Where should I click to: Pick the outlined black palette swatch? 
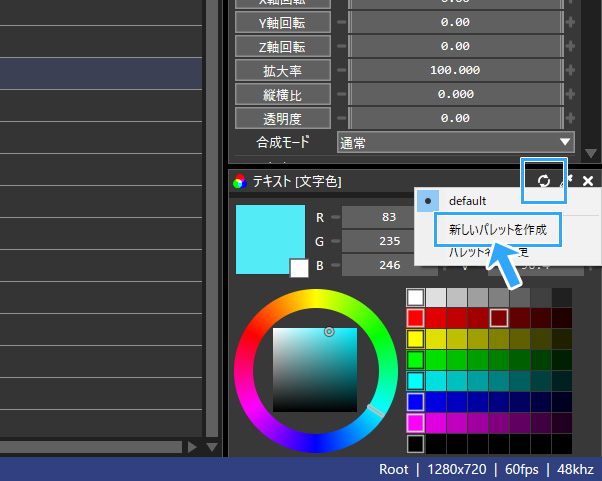pos(415,444)
